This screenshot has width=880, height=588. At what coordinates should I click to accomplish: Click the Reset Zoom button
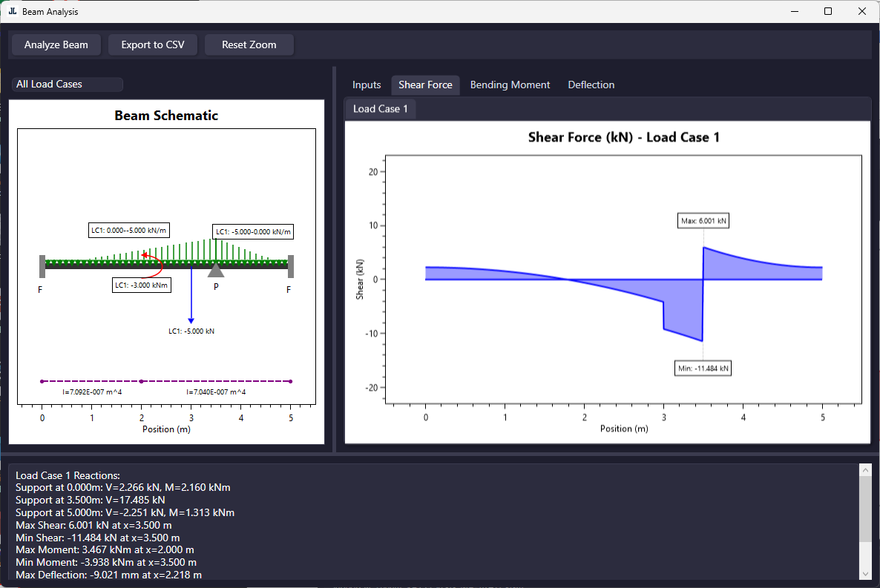[x=249, y=45]
